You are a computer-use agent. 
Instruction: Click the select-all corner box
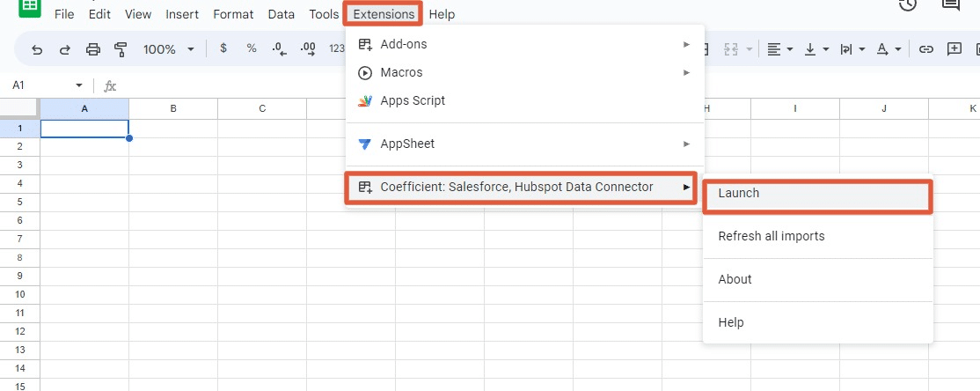coord(20,109)
